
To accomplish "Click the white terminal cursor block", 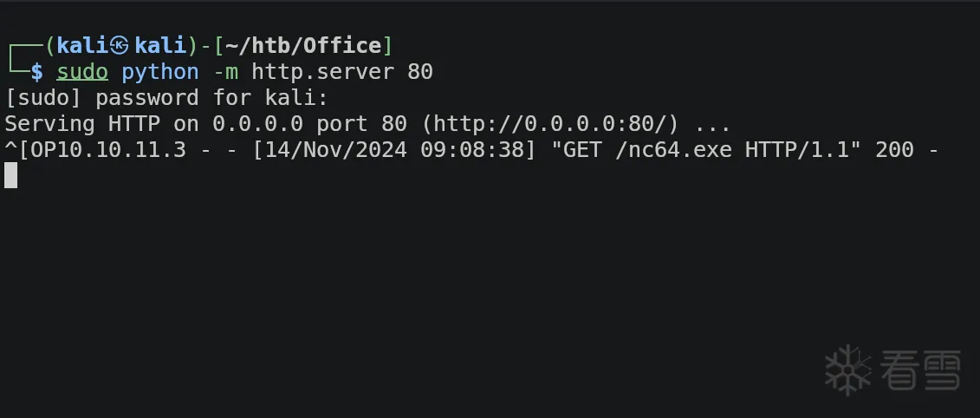I will click(x=10, y=175).
